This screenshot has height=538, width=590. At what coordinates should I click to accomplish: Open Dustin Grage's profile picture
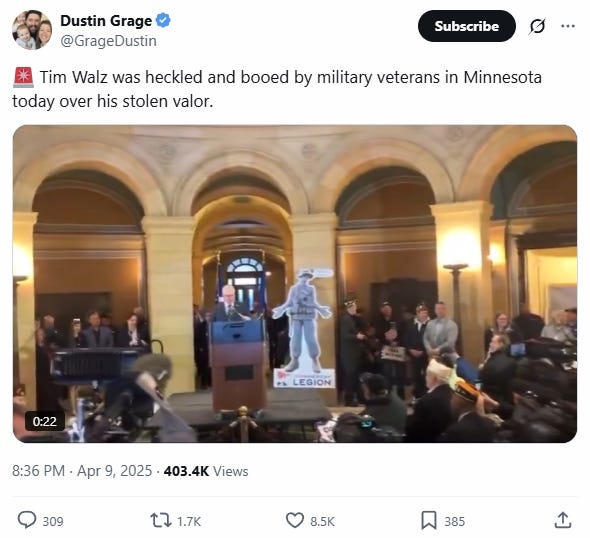click(32, 30)
